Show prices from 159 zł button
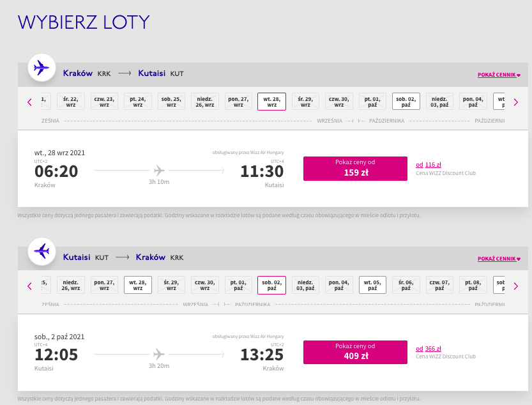 [x=355, y=167]
